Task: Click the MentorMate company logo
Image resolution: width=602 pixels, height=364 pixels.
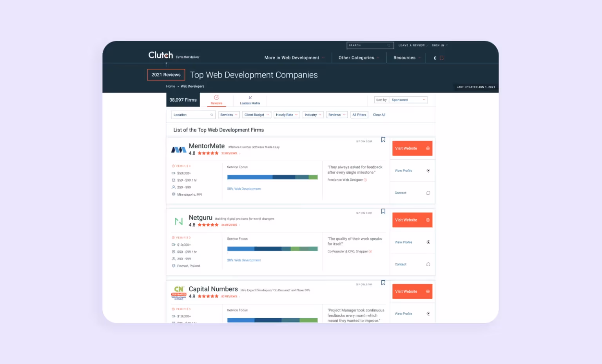Action: (x=179, y=150)
